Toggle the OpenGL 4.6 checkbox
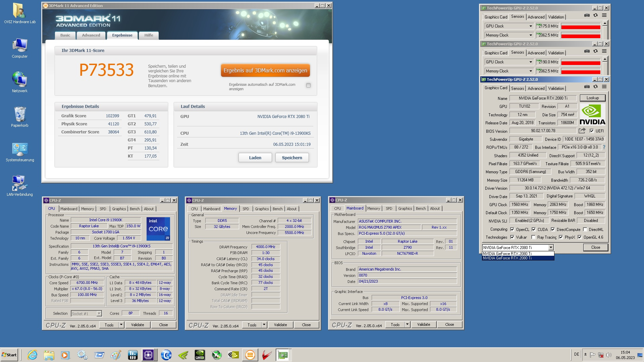 coord(580,237)
